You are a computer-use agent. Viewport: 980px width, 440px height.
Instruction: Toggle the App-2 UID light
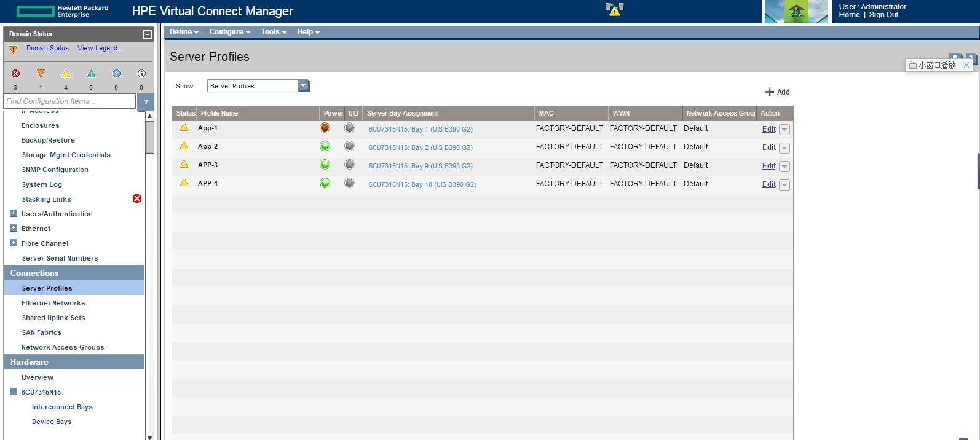point(349,146)
